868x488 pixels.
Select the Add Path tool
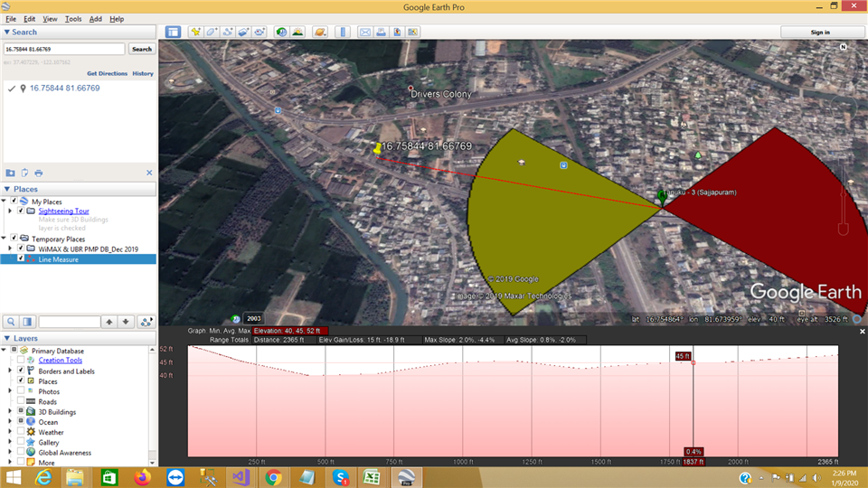click(x=227, y=32)
